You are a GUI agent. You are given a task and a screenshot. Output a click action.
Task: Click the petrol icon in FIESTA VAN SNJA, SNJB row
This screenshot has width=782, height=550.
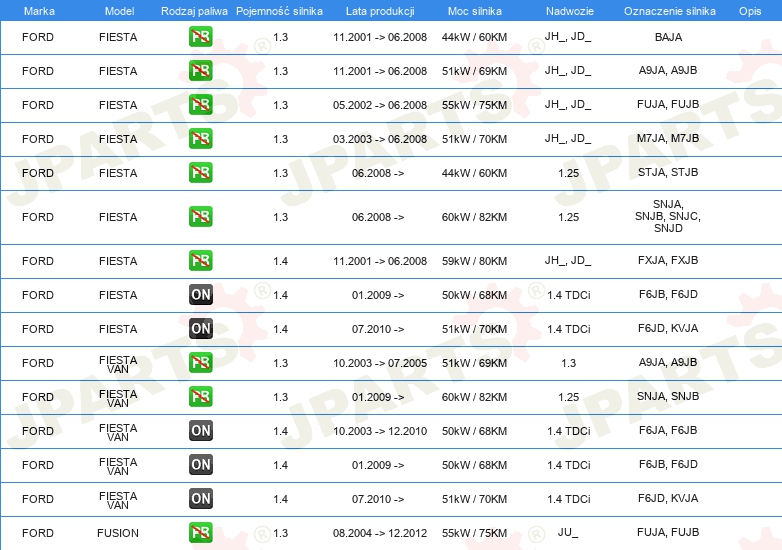[200, 396]
